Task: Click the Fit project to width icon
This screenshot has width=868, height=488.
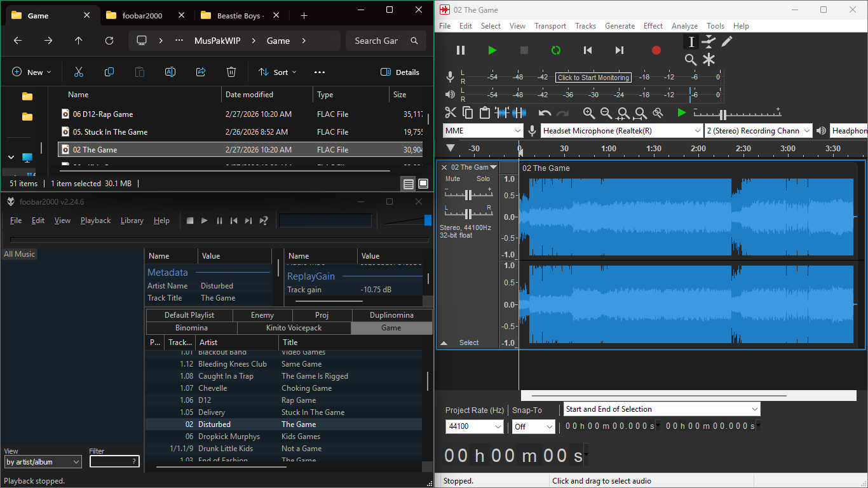Action: pyautogui.click(x=641, y=113)
